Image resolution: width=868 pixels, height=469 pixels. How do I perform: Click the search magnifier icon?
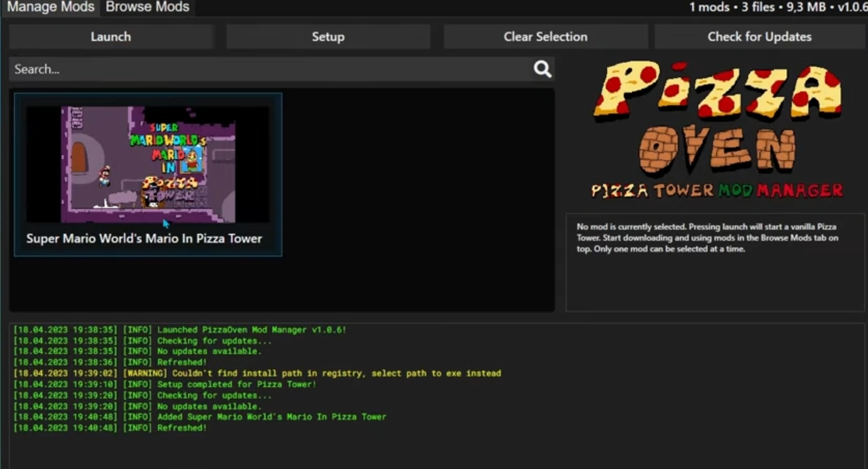pos(542,69)
